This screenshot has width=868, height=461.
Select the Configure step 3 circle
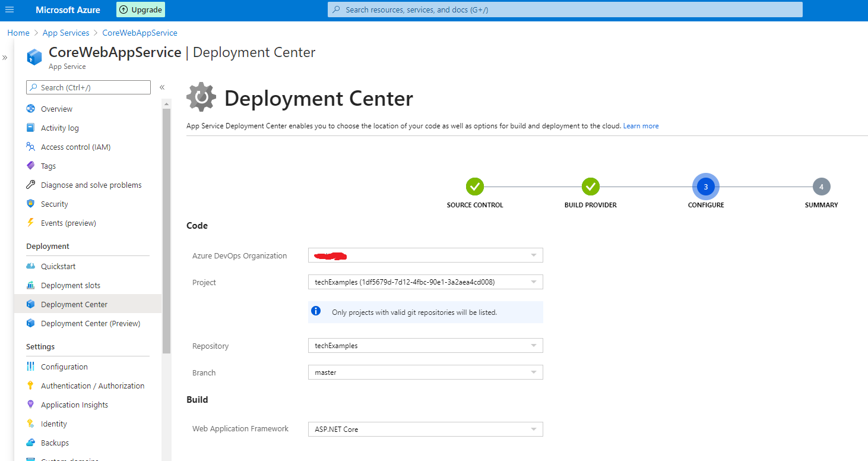tap(706, 187)
